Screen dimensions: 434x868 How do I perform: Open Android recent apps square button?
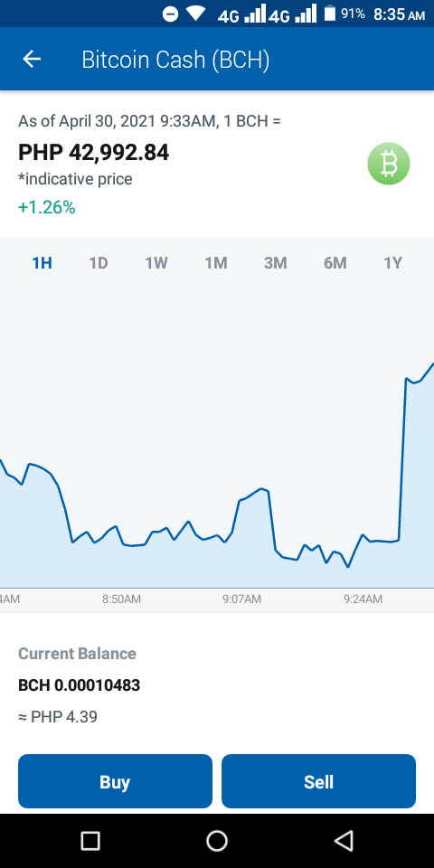pyautogui.click(x=90, y=840)
